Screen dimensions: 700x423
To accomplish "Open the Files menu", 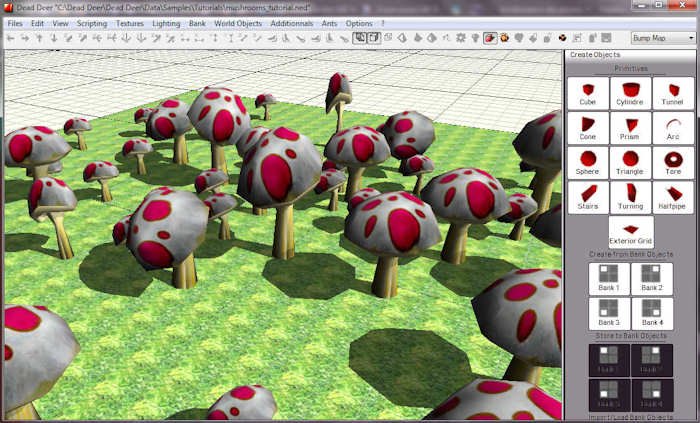I will (15, 24).
